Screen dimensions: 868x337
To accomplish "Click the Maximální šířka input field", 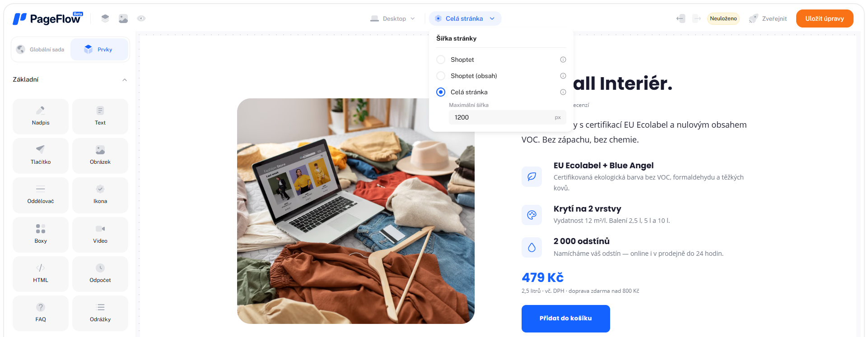I will point(508,117).
